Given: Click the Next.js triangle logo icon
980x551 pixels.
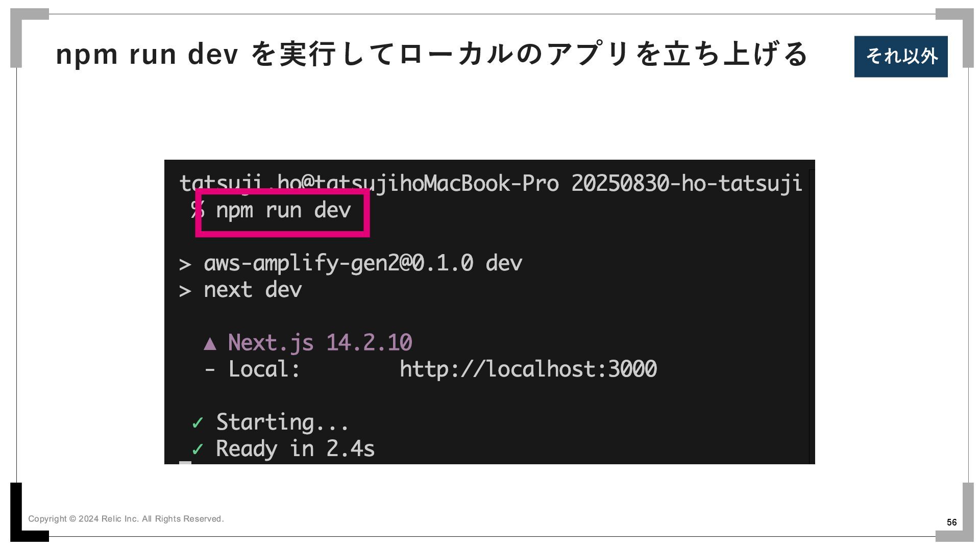Looking at the screenshot, I should coord(210,344).
